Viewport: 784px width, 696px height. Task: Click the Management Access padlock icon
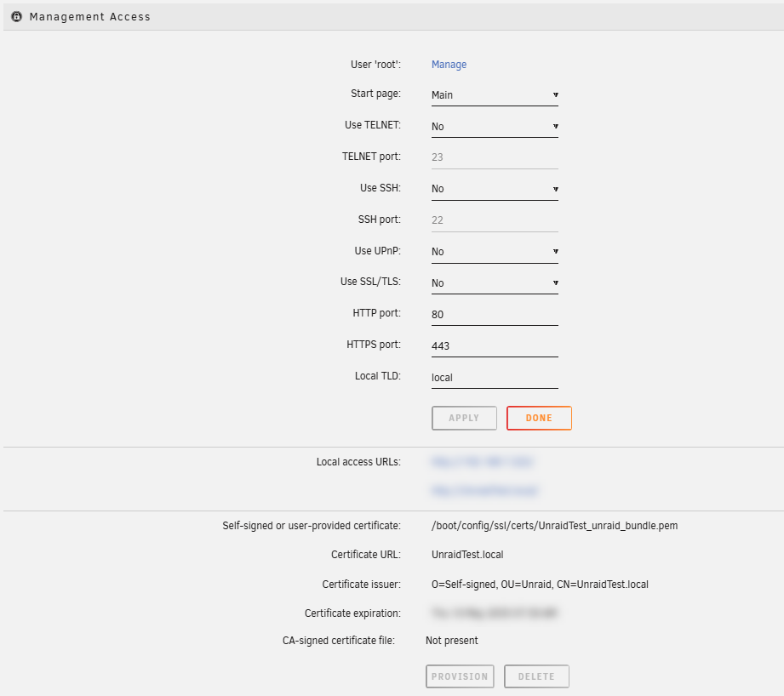pos(16,16)
